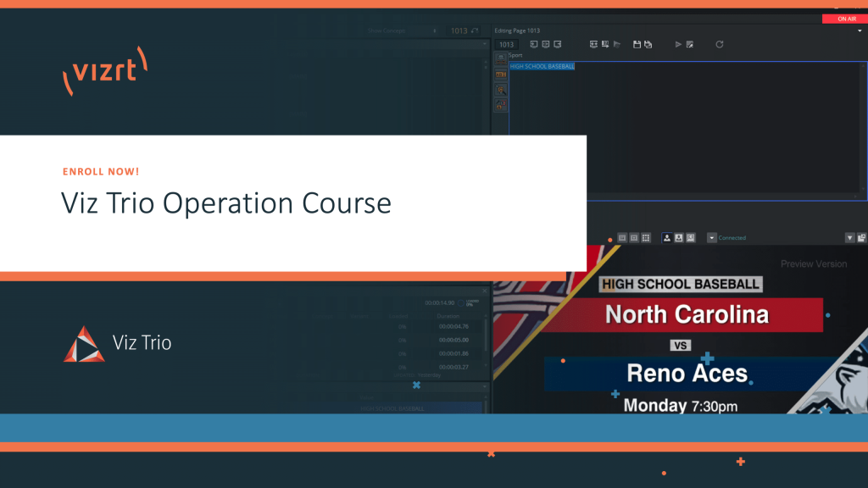
Task: Select the second orange tab-field sidebar icon
Action: (x=501, y=75)
